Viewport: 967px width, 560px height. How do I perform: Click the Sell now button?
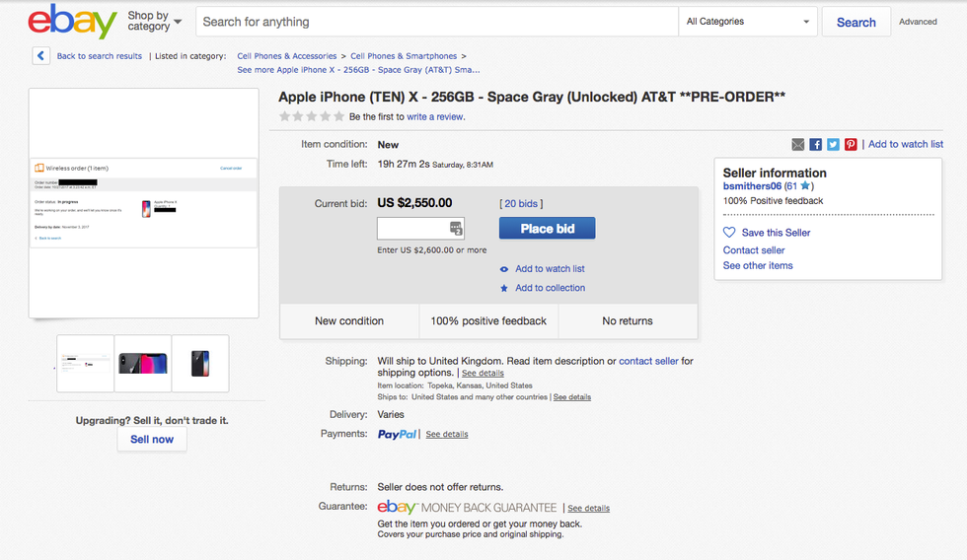[x=152, y=440]
